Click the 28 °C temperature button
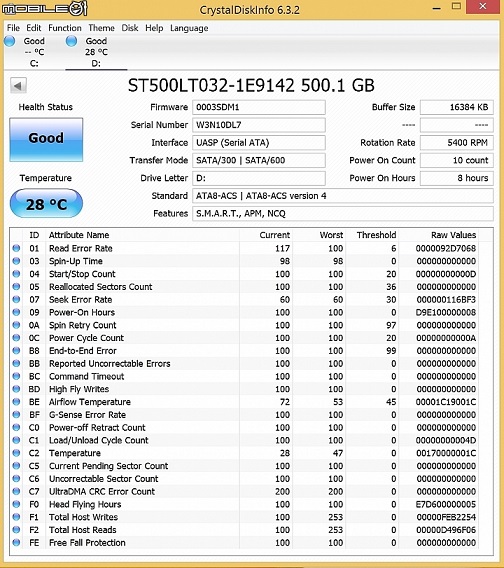 coord(46,203)
